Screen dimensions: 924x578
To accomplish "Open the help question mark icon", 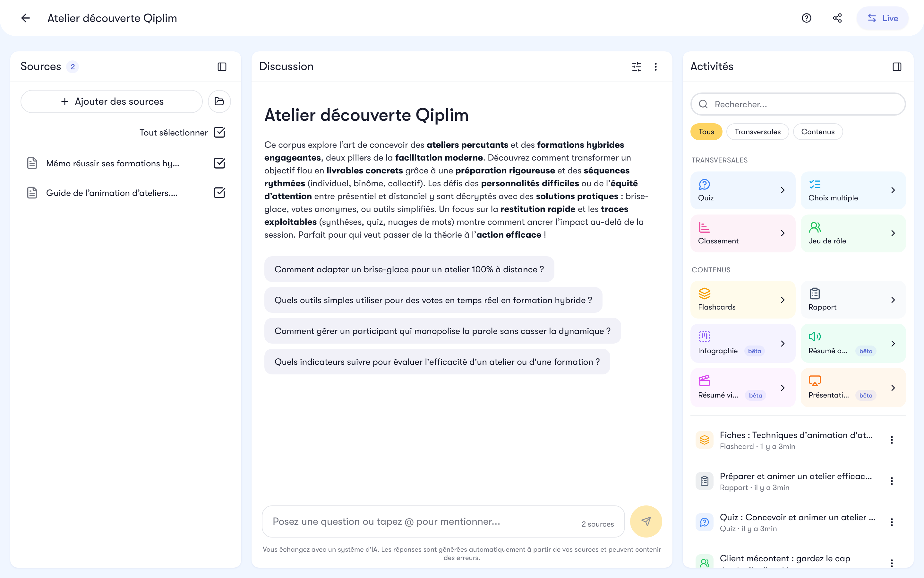I will point(806,18).
